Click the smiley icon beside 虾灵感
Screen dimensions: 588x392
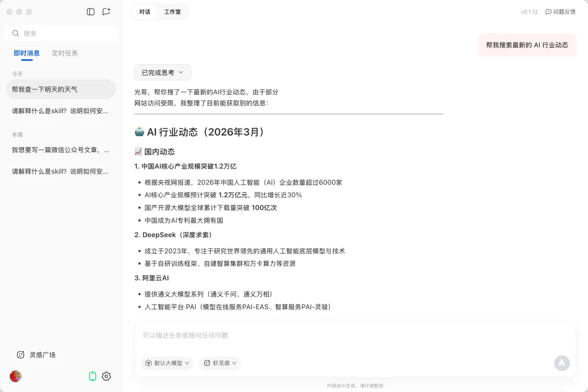(x=207, y=363)
